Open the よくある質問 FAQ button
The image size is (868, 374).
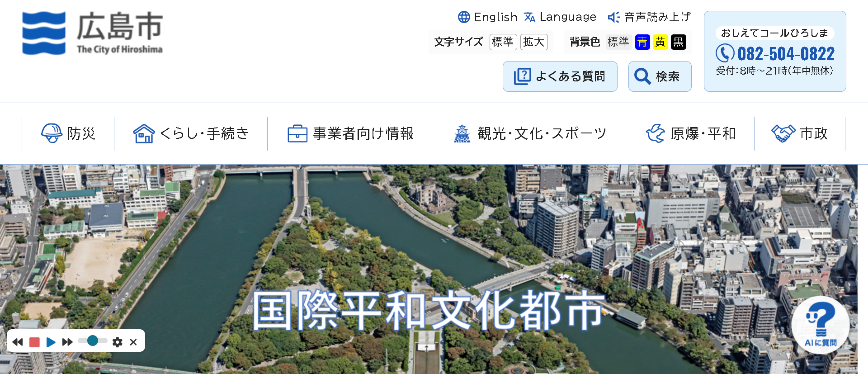coord(560,76)
